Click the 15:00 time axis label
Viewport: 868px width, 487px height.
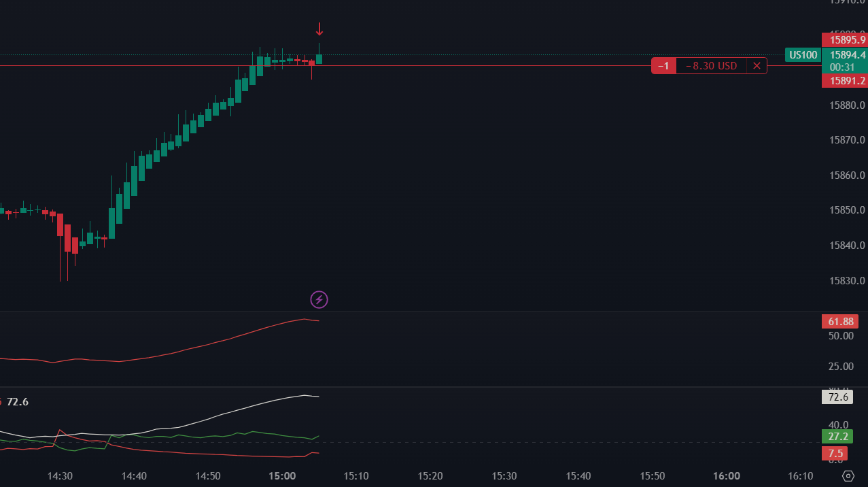(282, 476)
